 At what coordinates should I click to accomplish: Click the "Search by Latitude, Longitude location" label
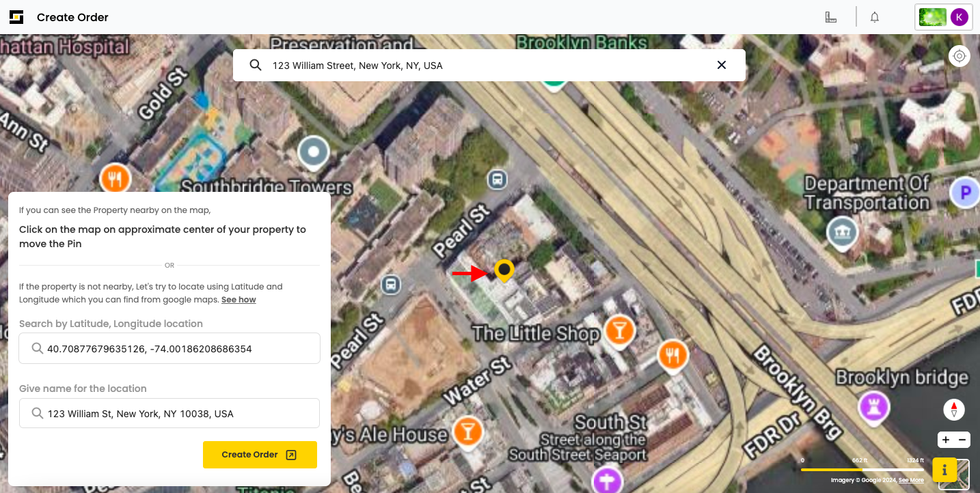pyautogui.click(x=111, y=324)
